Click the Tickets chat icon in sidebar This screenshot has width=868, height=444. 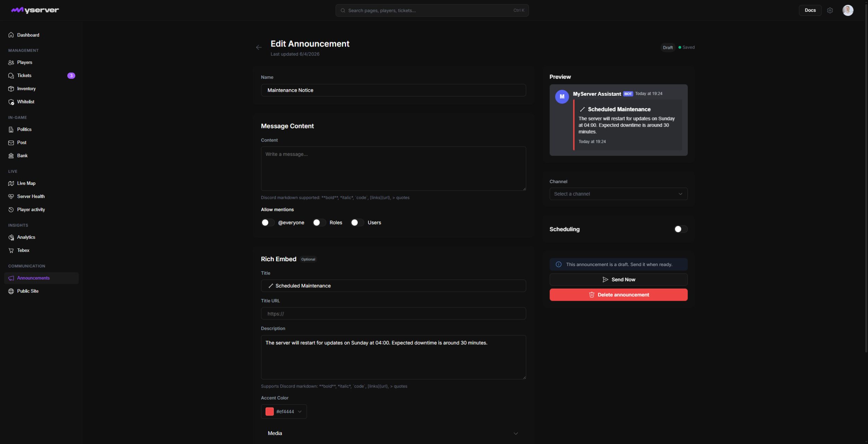(x=11, y=76)
